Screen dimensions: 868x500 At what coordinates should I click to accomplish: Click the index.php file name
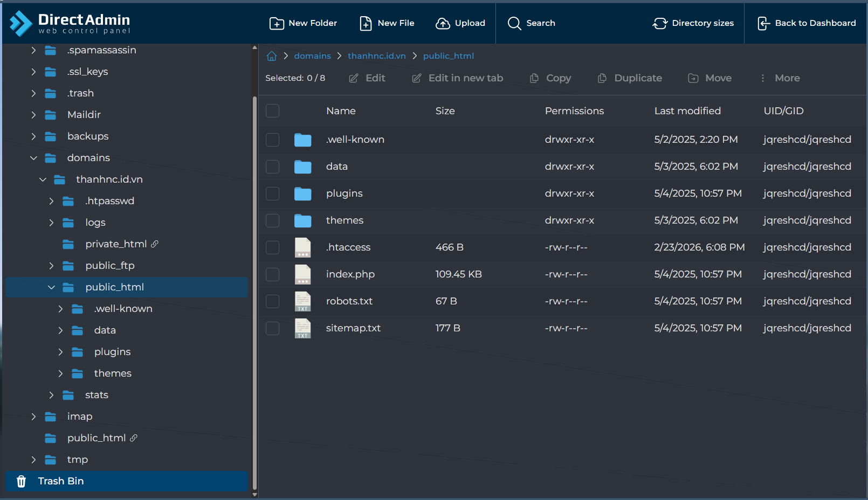[350, 274]
